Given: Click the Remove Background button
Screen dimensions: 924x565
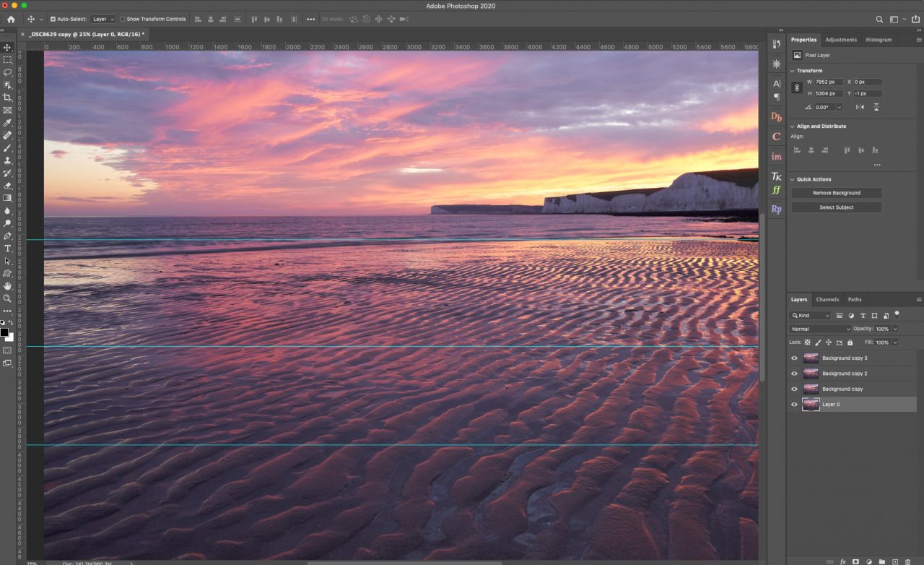Looking at the screenshot, I should 836,193.
